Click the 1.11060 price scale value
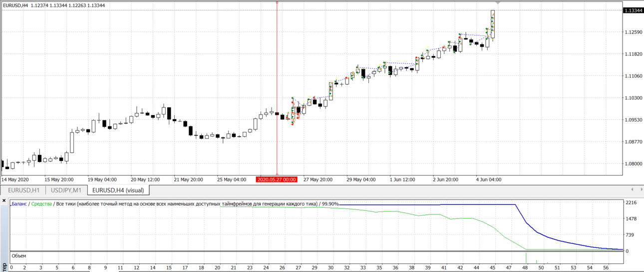644x272 pixels. [633, 76]
